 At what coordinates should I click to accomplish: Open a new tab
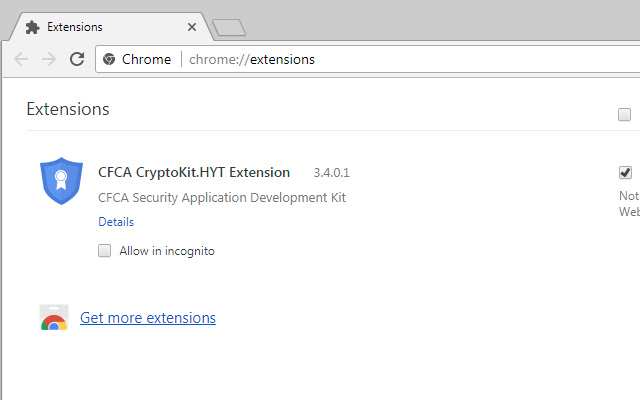coord(229,27)
